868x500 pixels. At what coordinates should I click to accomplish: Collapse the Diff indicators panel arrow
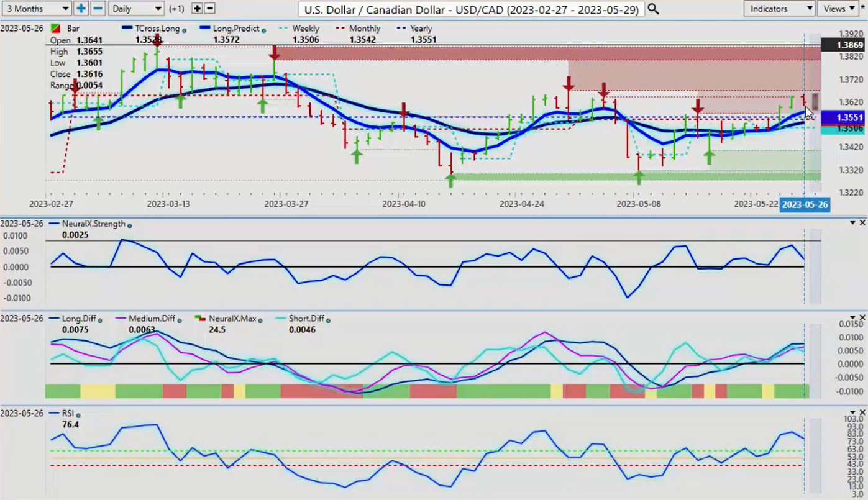(852, 317)
